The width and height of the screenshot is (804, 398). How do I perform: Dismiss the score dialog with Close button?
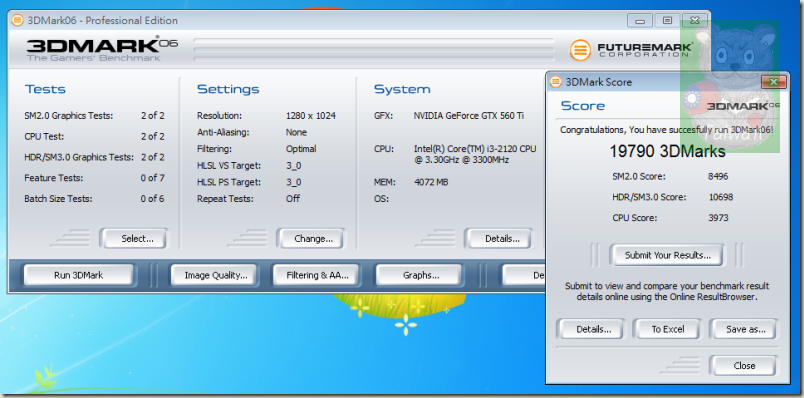(743, 366)
